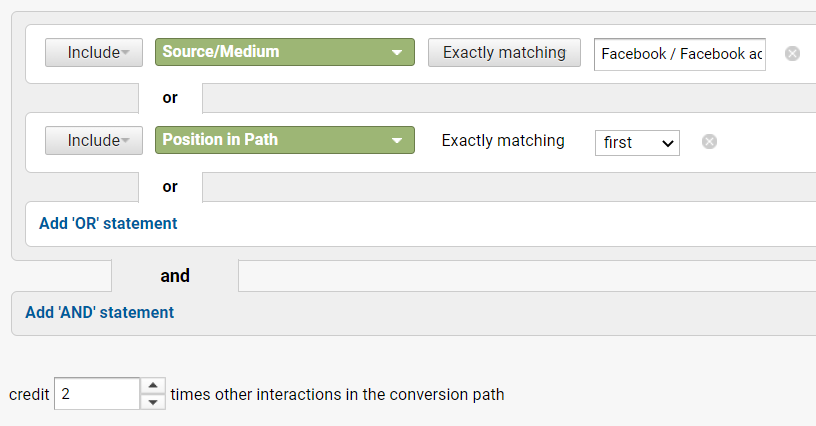Click the white arrow on Source/Medium selector
Screen dimensions: 816x426
pyautogui.click(x=397, y=53)
